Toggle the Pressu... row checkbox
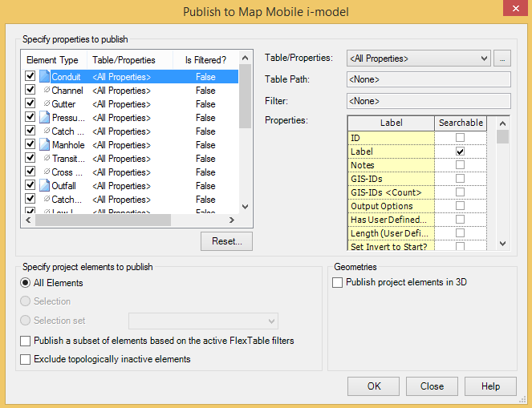 point(30,117)
